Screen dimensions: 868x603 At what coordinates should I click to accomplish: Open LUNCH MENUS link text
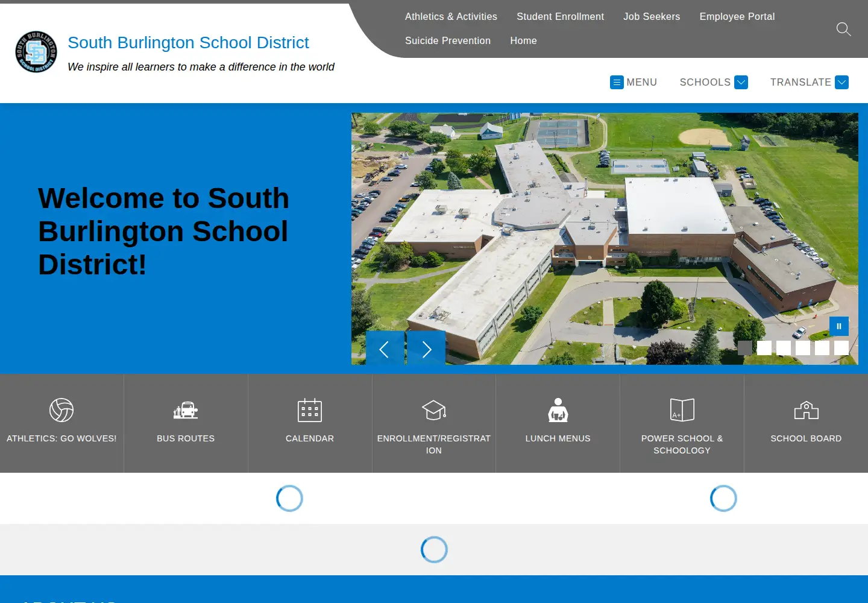pos(558,438)
